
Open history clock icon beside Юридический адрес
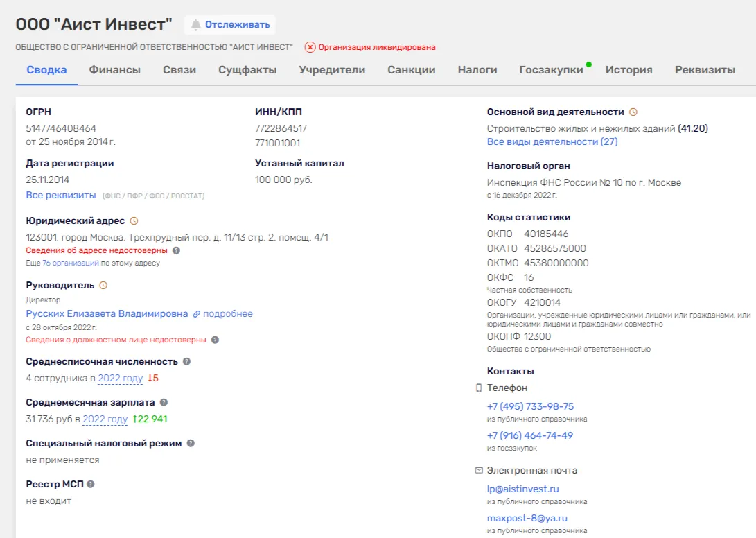134,221
